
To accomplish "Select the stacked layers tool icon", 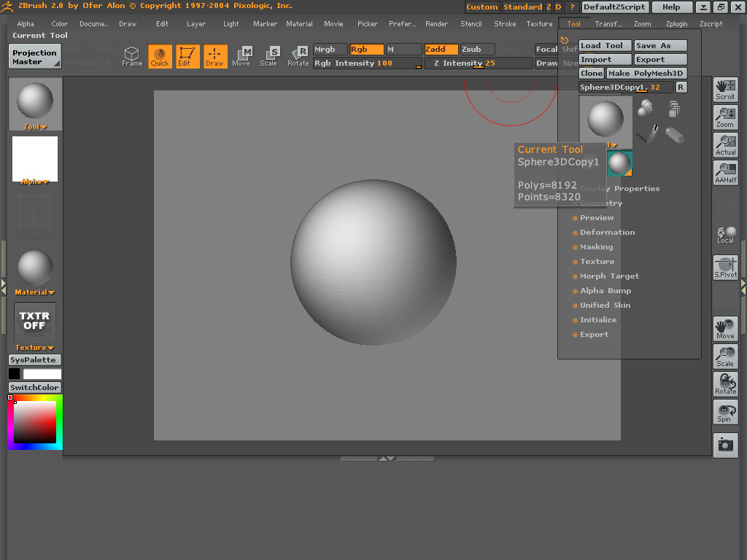I will point(674,109).
